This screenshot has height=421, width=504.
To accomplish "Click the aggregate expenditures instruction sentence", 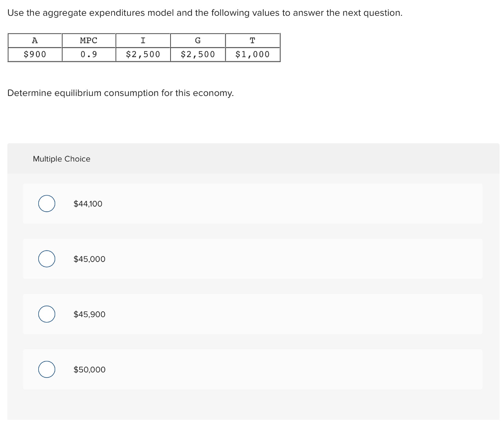I will [x=205, y=13].
